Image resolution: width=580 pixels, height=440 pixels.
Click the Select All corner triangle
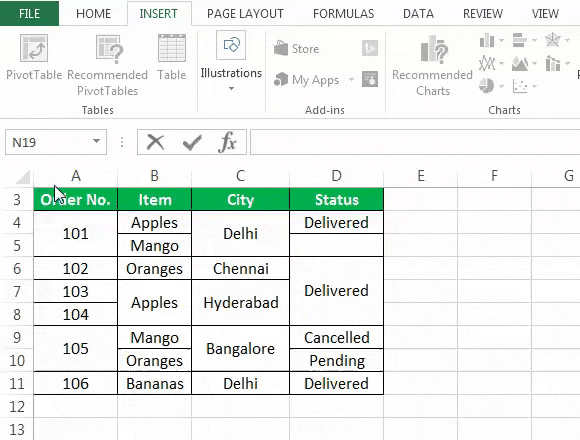(23, 177)
